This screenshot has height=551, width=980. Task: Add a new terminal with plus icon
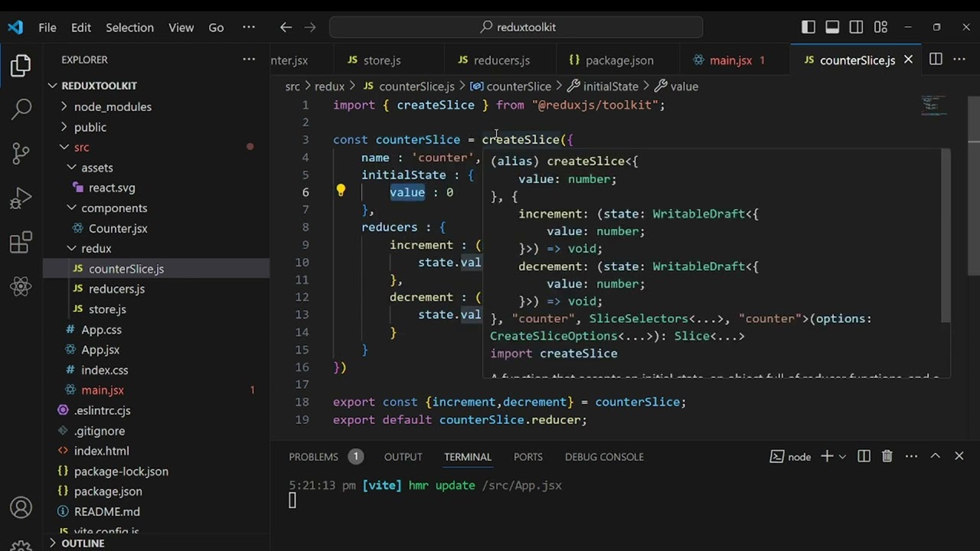[827, 456]
